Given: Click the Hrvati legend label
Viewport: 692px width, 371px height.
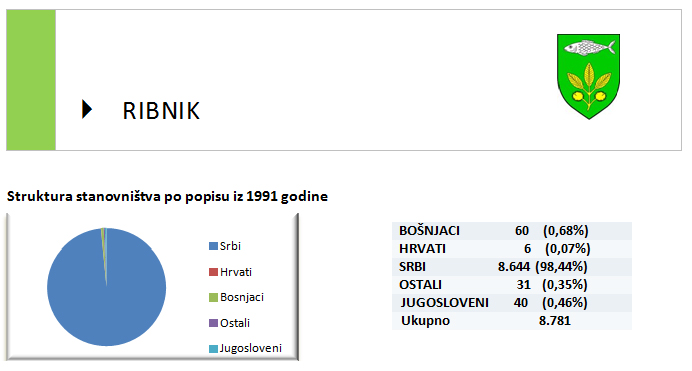Looking at the screenshot, I should (x=236, y=272).
